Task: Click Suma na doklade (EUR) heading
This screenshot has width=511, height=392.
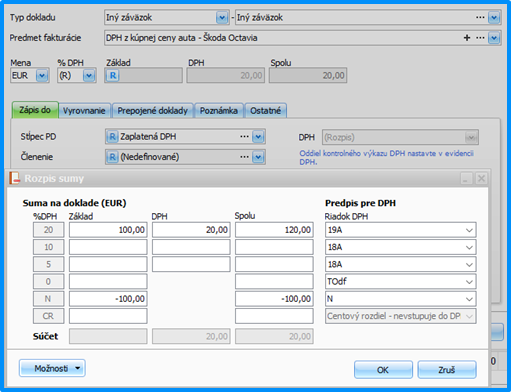Action: (x=74, y=203)
